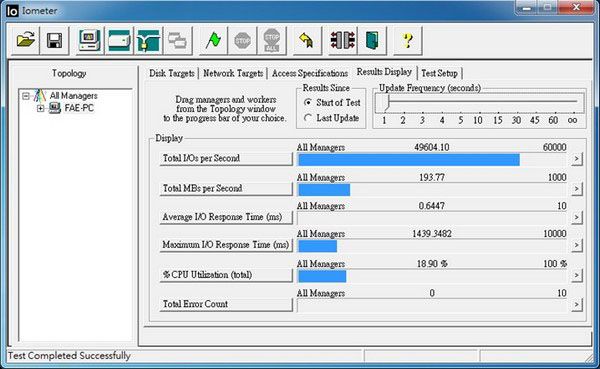This screenshot has height=369, width=600.
Task: Exit Iometer door icon
Action: (372, 40)
